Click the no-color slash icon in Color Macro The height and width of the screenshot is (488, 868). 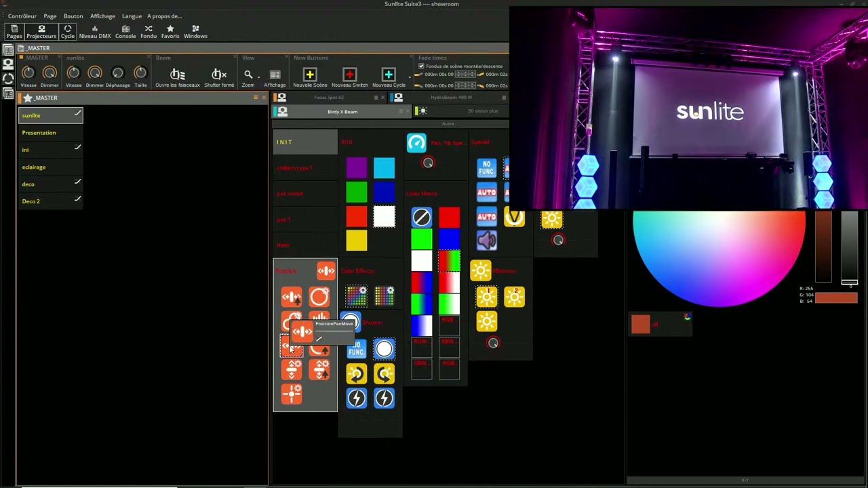pos(421,217)
